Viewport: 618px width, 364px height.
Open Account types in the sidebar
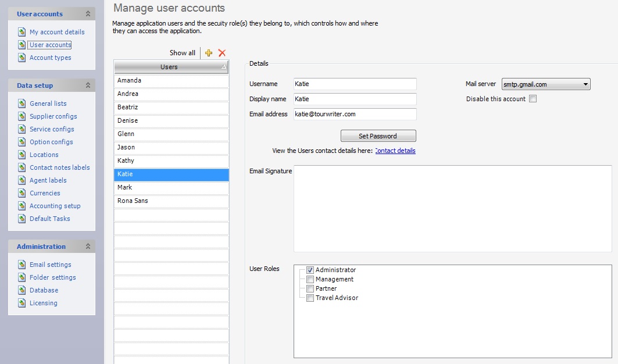[x=51, y=58]
